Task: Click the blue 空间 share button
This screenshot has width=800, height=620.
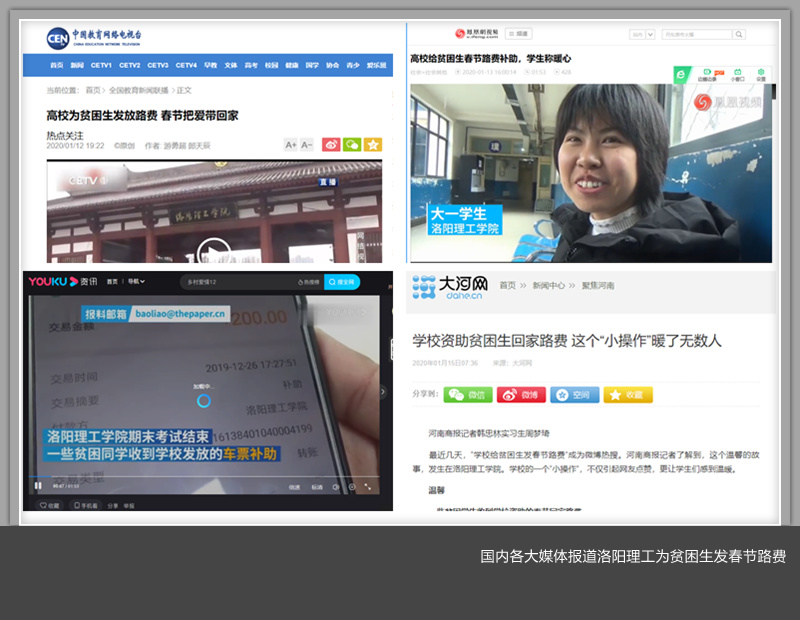Action: click(574, 395)
